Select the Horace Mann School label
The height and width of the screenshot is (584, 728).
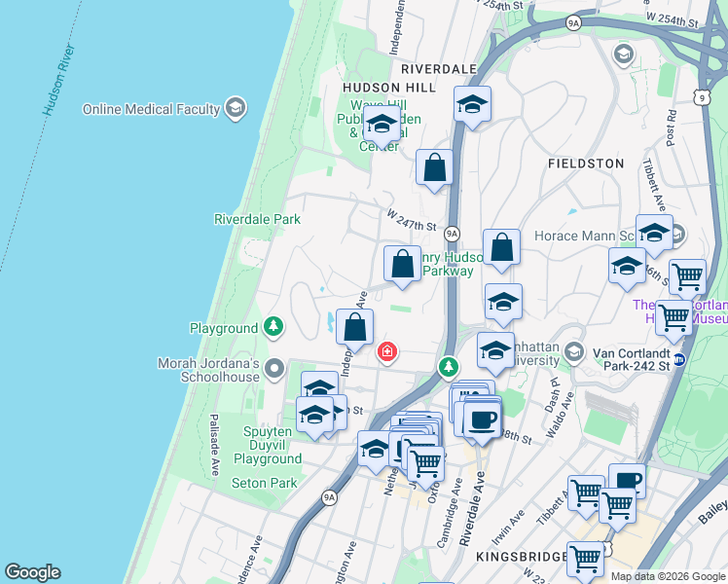(x=584, y=236)
